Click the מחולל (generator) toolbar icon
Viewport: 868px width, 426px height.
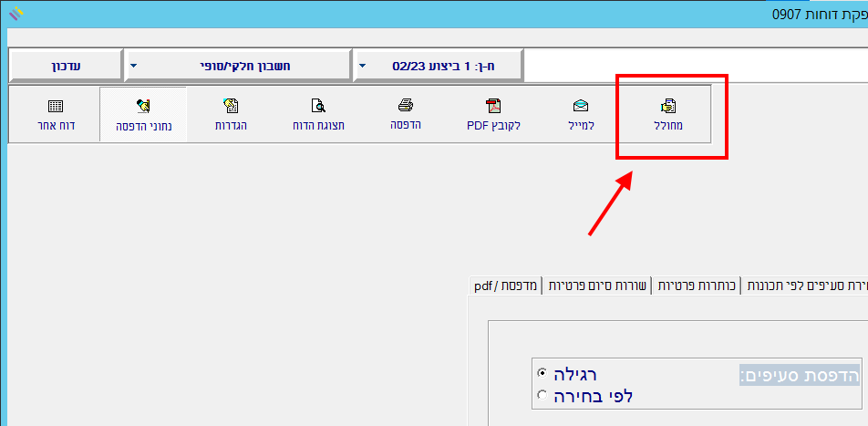coord(670,114)
